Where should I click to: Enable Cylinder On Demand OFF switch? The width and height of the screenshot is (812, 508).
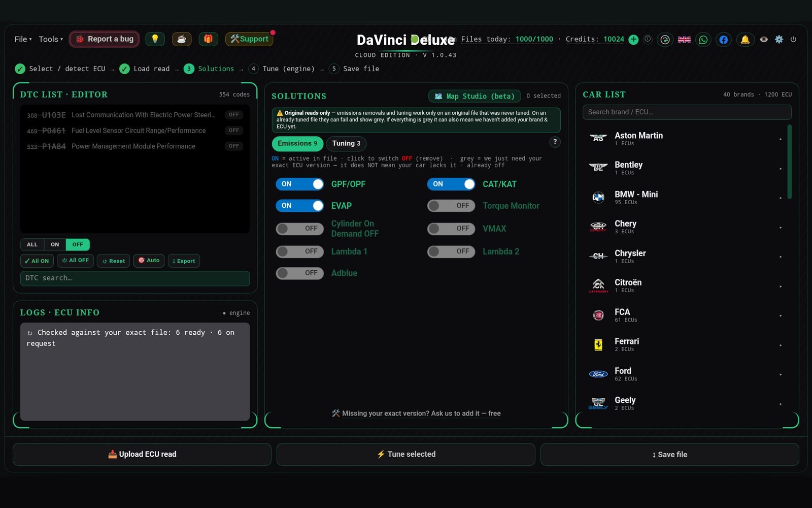(x=300, y=229)
